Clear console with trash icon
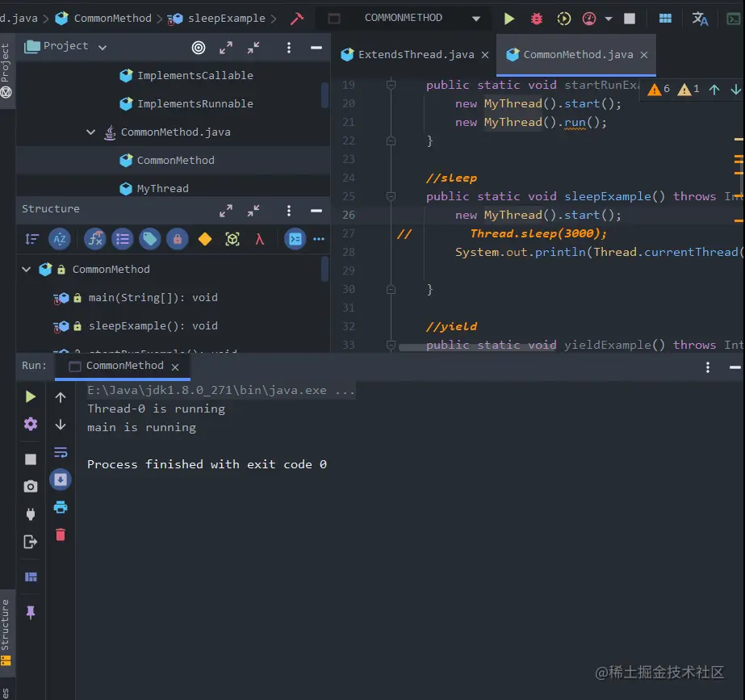Viewport: 745px width, 700px height. pyautogui.click(x=61, y=535)
